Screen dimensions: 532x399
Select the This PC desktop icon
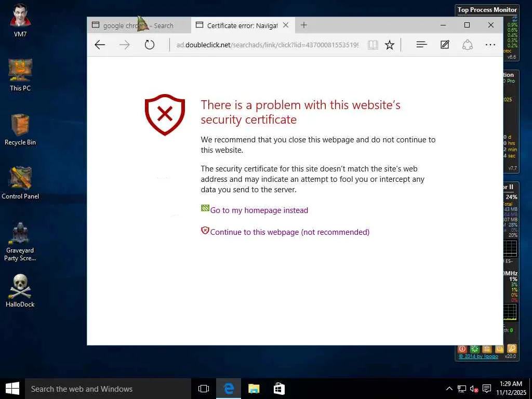pyautogui.click(x=20, y=75)
